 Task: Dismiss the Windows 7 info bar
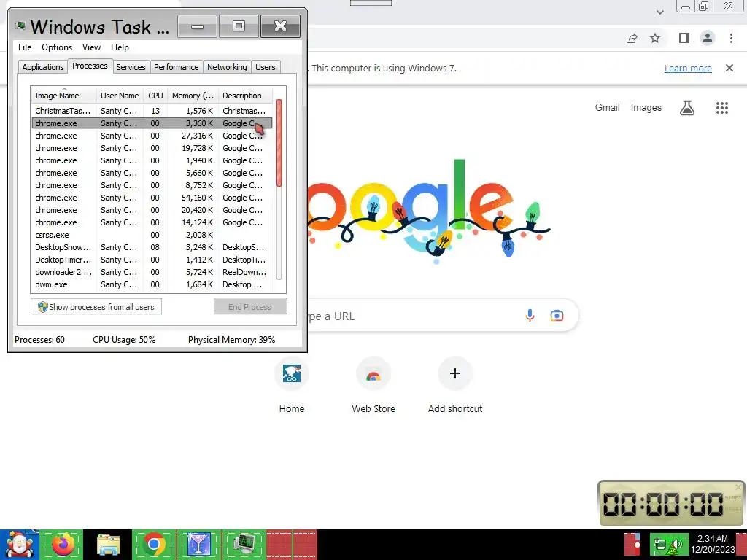coord(729,68)
